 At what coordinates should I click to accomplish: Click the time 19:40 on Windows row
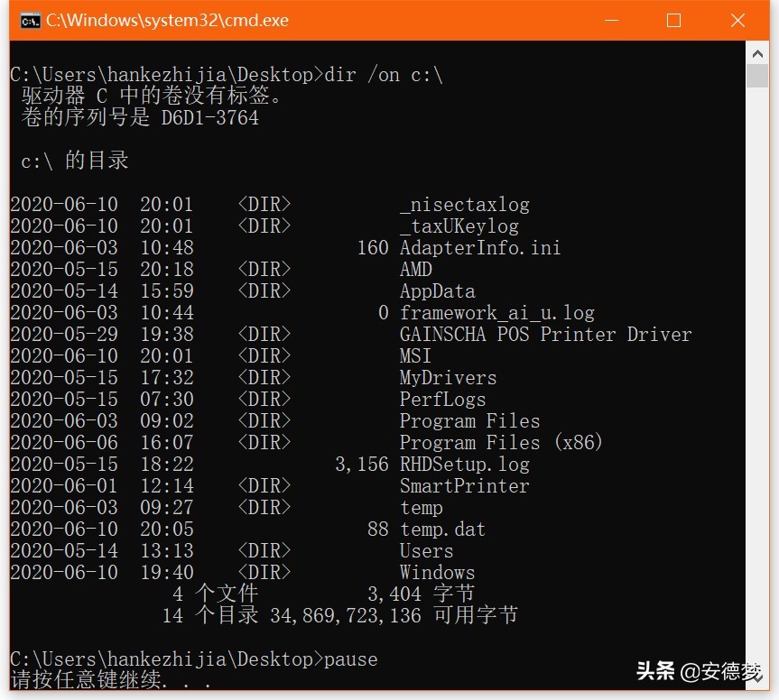point(166,573)
